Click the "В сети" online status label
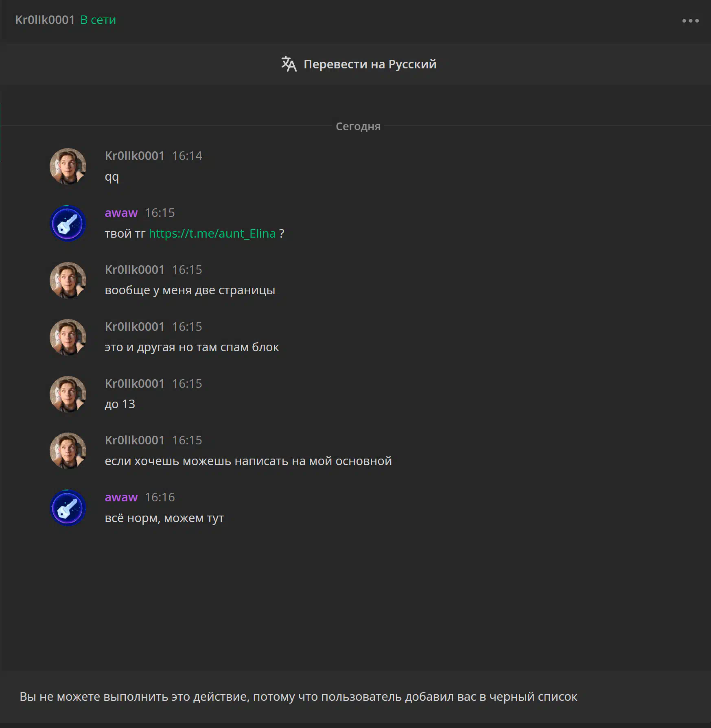The image size is (711, 728). (x=98, y=20)
